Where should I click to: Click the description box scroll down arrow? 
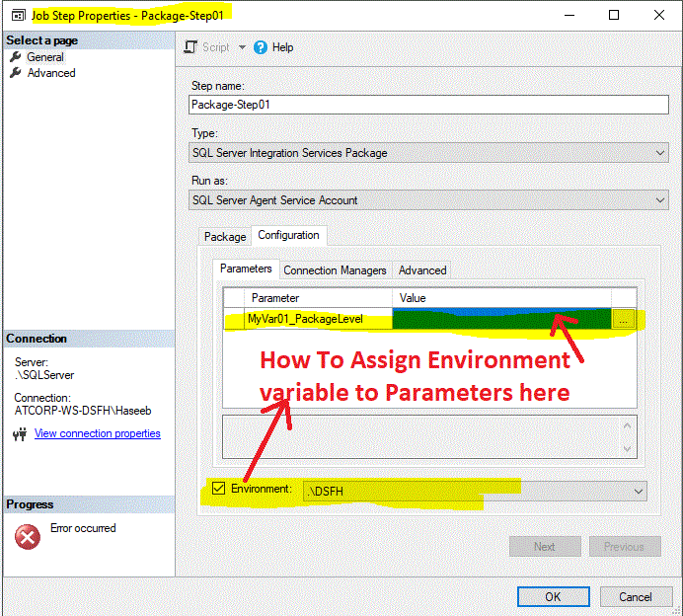tap(627, 448)
